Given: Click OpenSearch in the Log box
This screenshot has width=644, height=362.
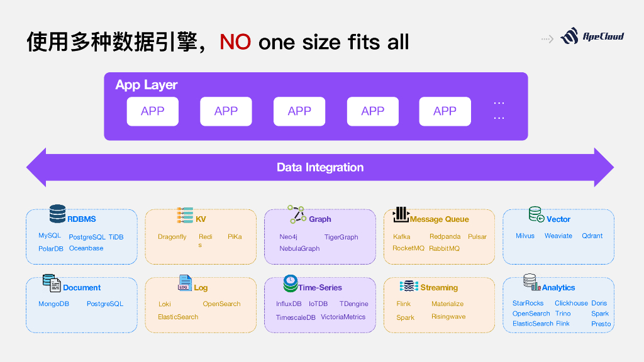Looking at the screenshot, I should [x=221, y=304].
